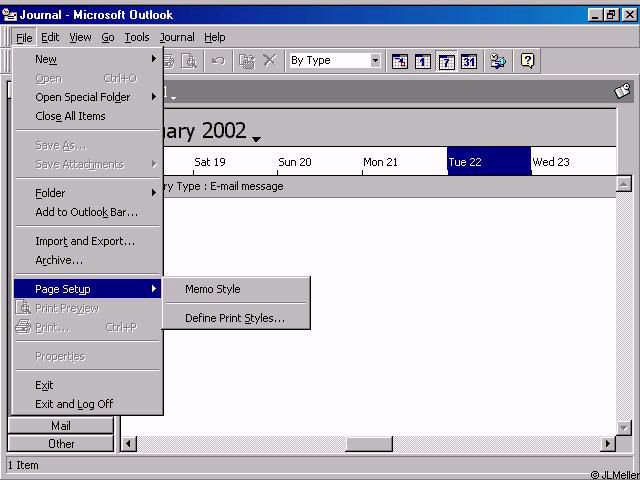Select the Tue 22 timeline date

(489, 161)
